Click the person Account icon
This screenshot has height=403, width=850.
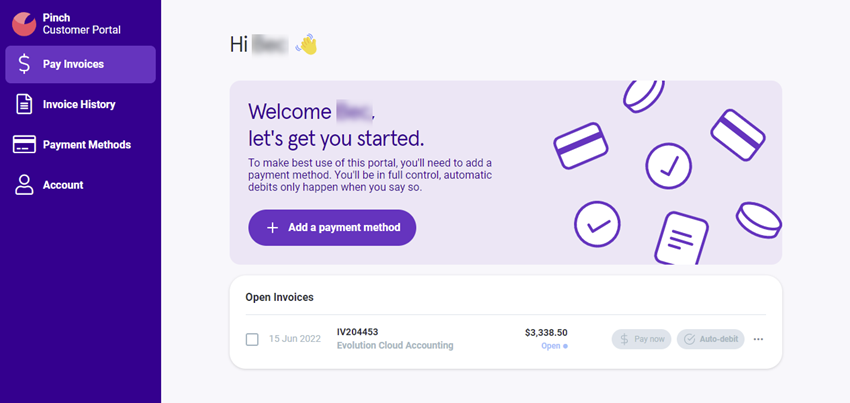click(24, 185)
